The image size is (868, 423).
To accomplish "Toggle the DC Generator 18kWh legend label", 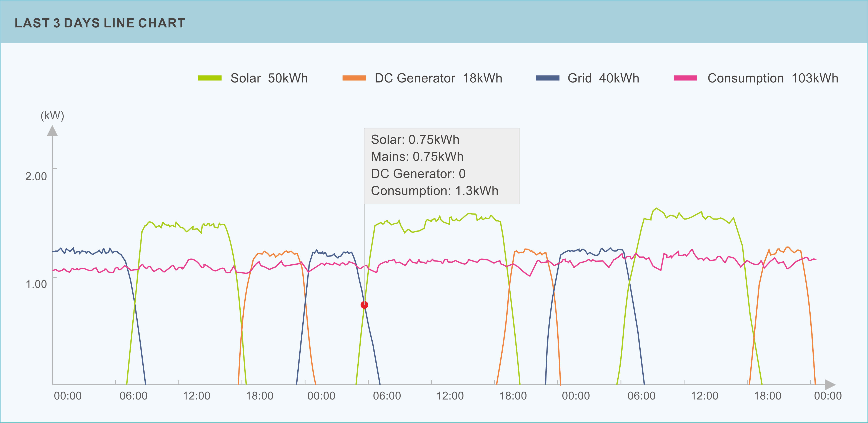I will pyautogui.click(x=438, y=78).
